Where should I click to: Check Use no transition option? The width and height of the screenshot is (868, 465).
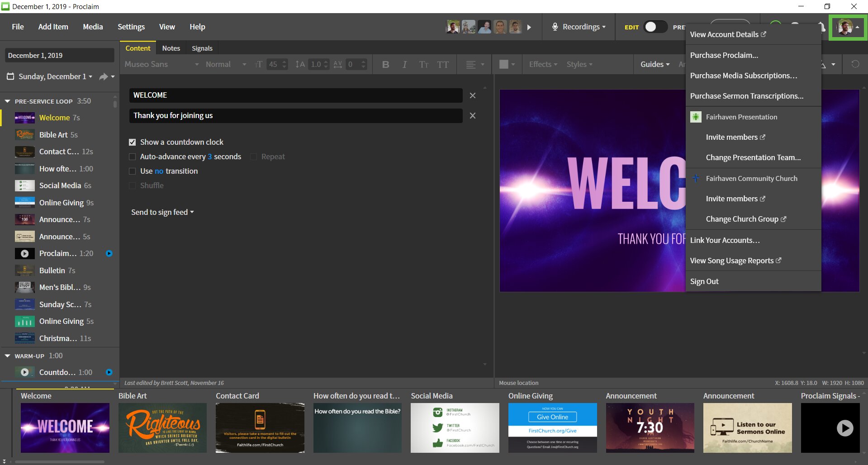coord(132,171)
